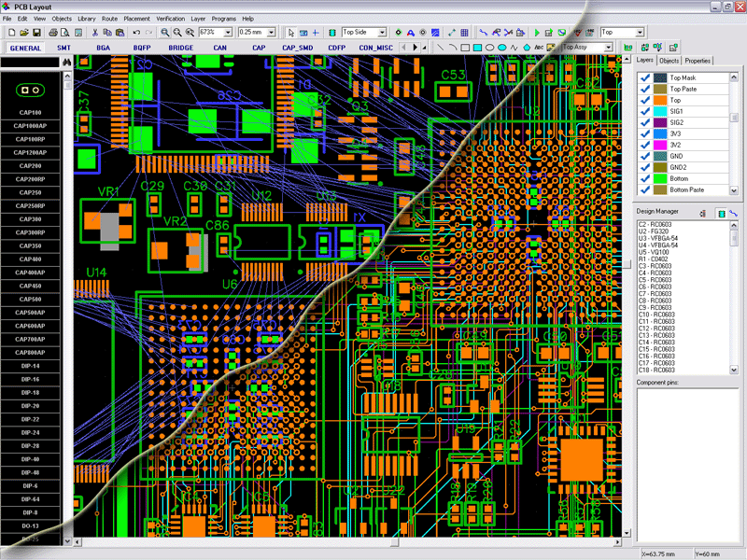Save the layout with the floppy icon

click(36, 33)
